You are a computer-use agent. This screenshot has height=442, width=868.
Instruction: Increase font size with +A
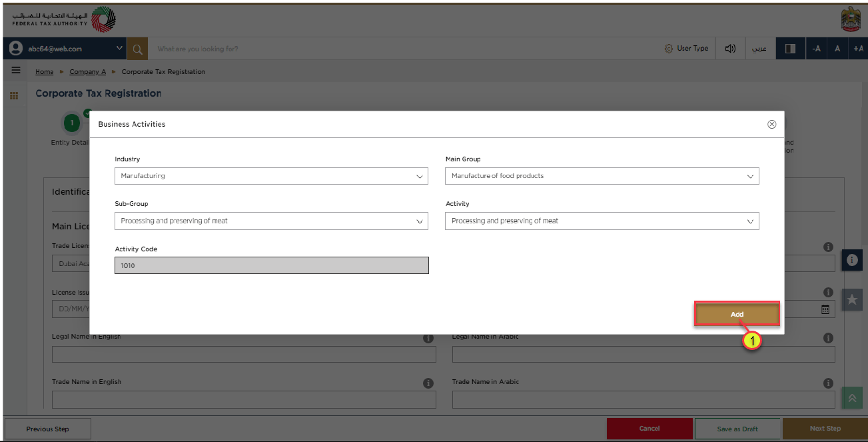tap(859, 49)
